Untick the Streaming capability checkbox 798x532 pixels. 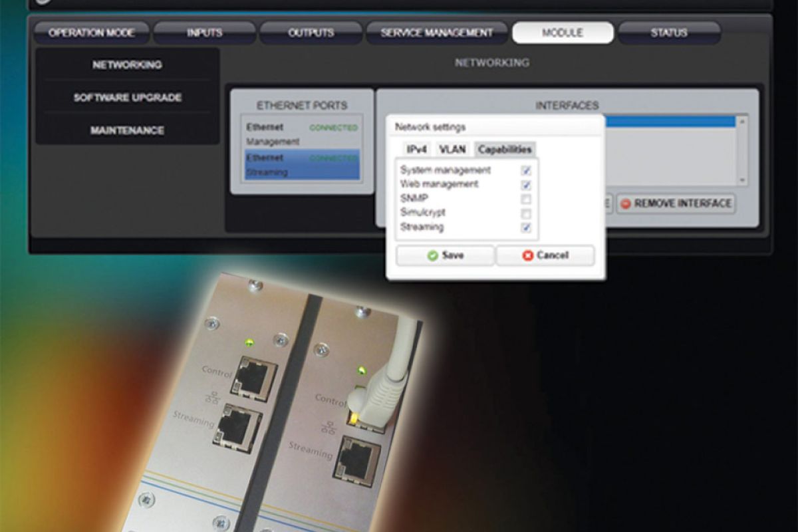(x=526, y=228)
